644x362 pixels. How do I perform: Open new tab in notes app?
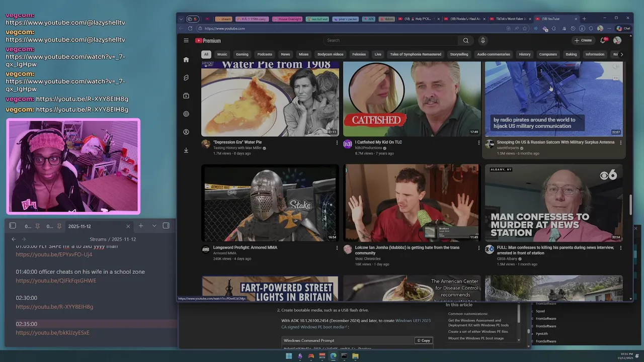click(x=141, y=226)
